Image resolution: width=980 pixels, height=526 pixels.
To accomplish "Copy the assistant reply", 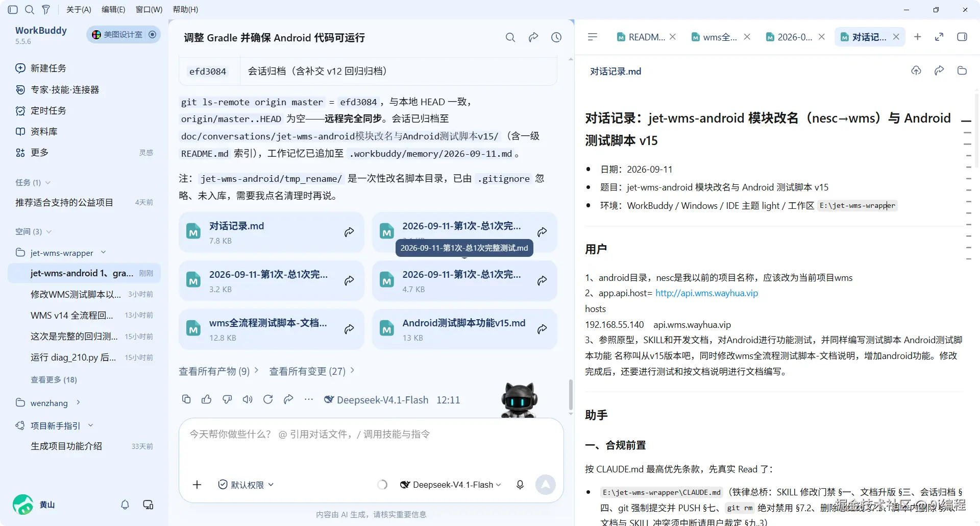I will (186, 399).
